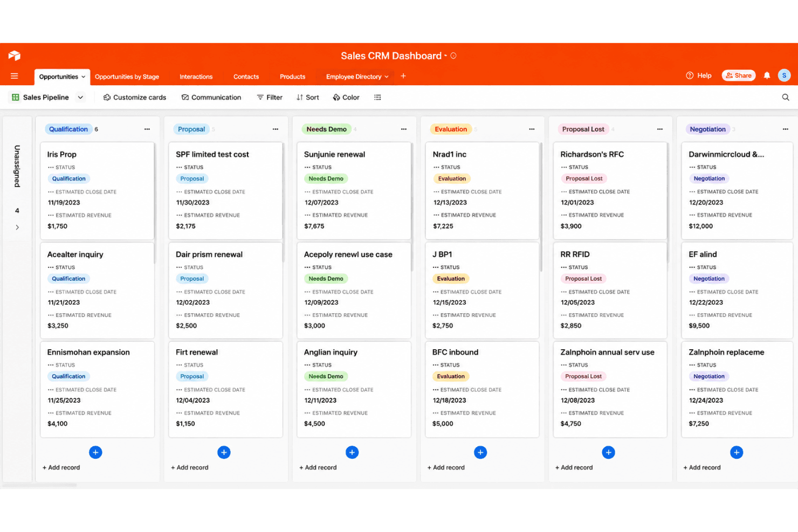The image size is (798, 532).
Task: Select the Sunjunie renewal card title
Action: [x=334, y=154]
